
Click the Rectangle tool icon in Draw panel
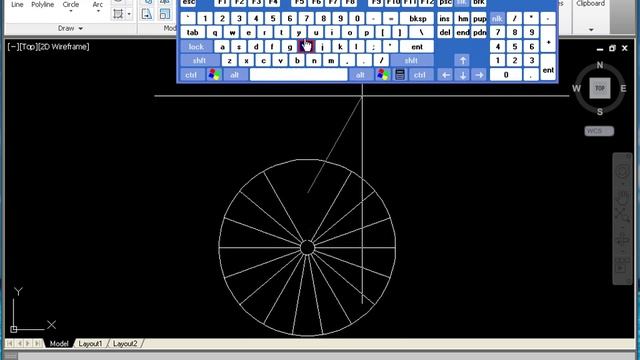(118, 14)
